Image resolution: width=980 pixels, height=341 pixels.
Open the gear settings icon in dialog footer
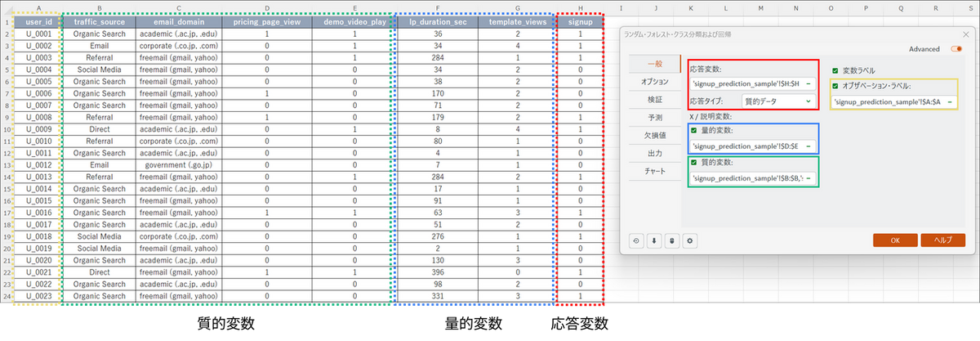690,240
